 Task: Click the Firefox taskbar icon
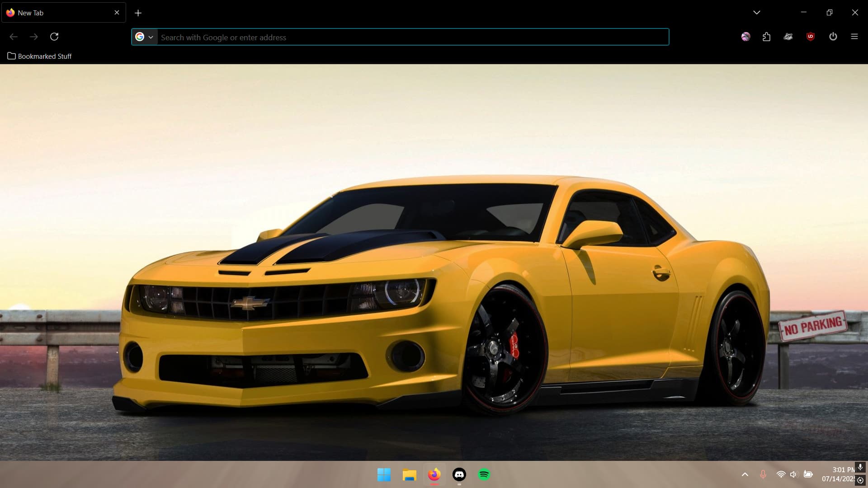[434, 474]
